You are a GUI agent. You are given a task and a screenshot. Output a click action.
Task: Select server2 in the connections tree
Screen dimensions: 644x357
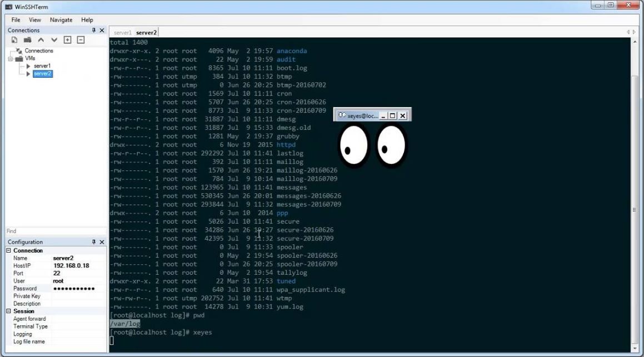pyautogui.click(x=42, y=74)
